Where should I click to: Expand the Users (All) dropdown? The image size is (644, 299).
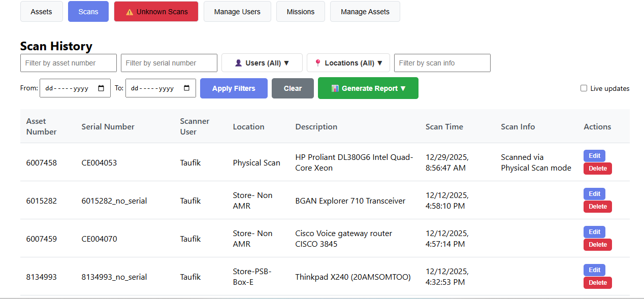coord(262,63)
